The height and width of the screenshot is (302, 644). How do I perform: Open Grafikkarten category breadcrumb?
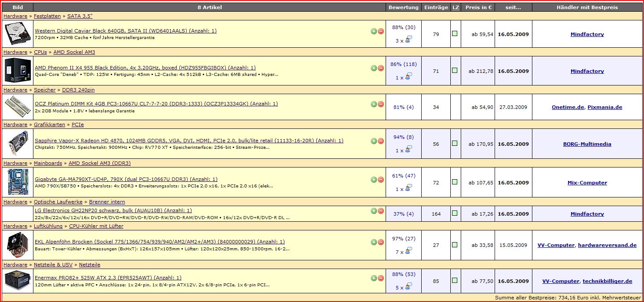[x=50, y=125]
